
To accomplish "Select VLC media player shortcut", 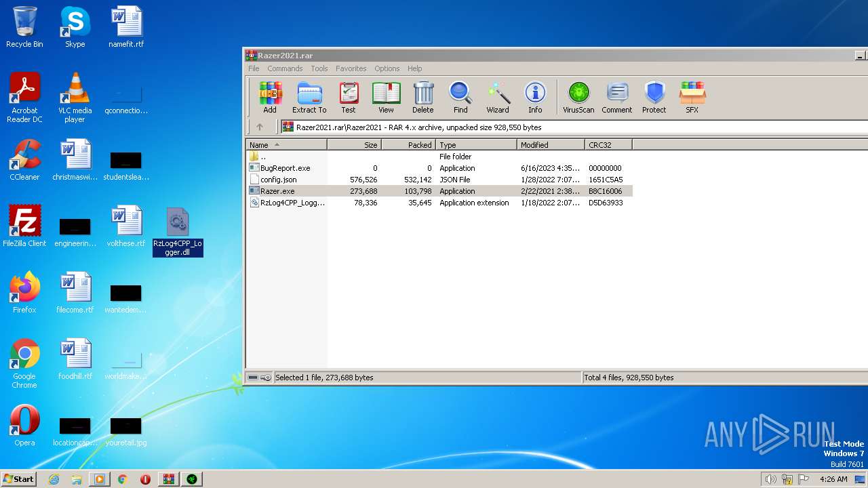I will 75,98.
